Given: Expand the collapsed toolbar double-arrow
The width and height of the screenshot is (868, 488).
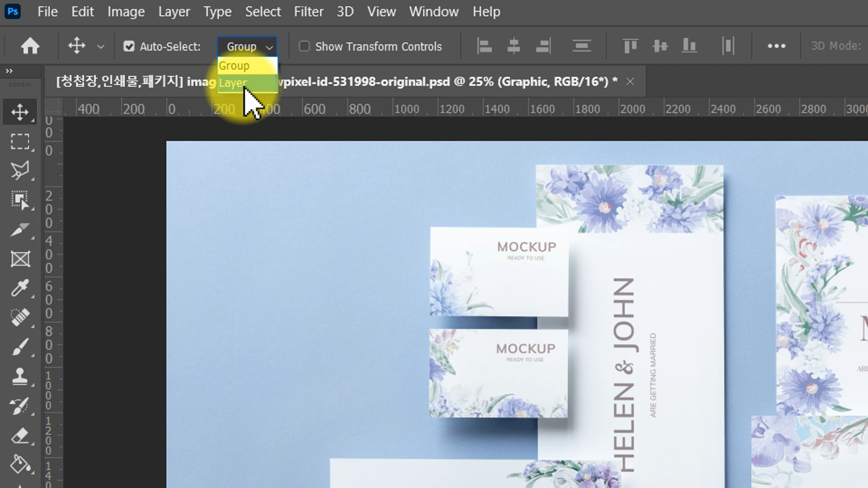Looking at the screenshot, I should (9, 71).
